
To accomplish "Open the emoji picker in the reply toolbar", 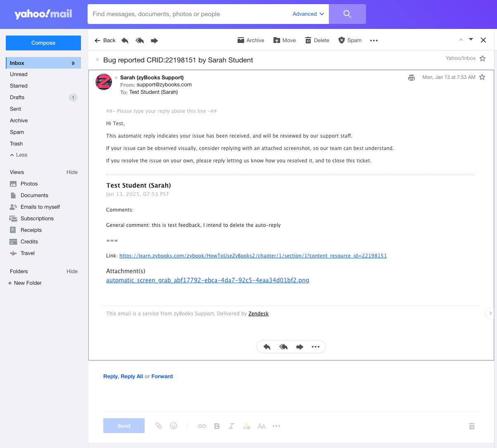I will (x=174, y=426).
